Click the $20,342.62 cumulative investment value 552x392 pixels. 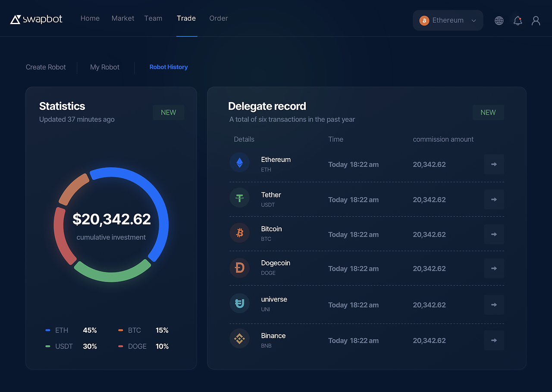tap(112, 219)
